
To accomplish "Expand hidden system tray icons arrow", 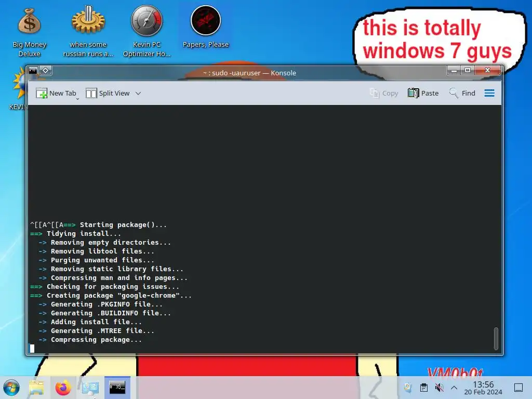I will tap(454, 388).
